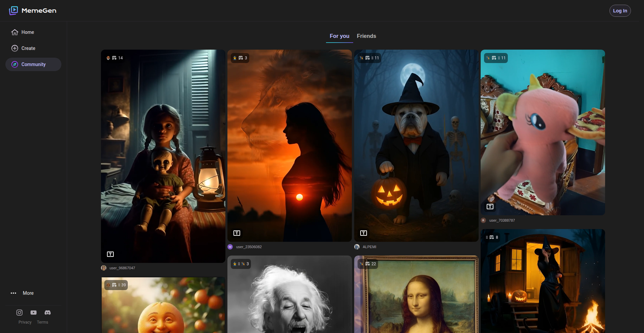Open the pink plush toy meme

tap(543, 132)
